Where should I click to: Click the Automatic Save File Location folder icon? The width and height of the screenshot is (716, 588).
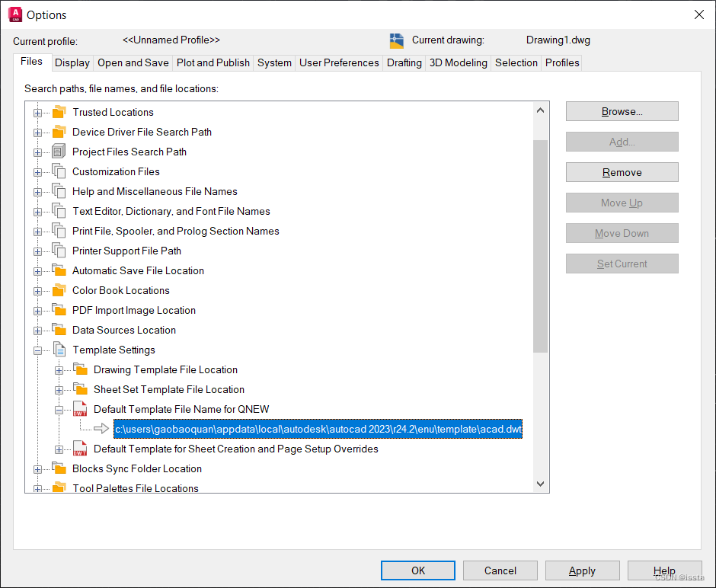pyautogui.click(x=59, y=270)
